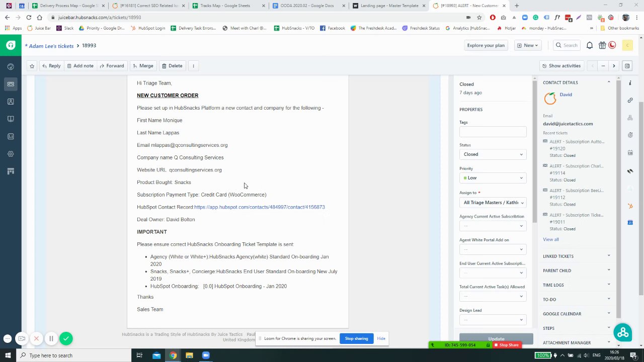Open admin settings gear in sidebar
Viewport: 644px width, 362px height.
tap(11, 154)
